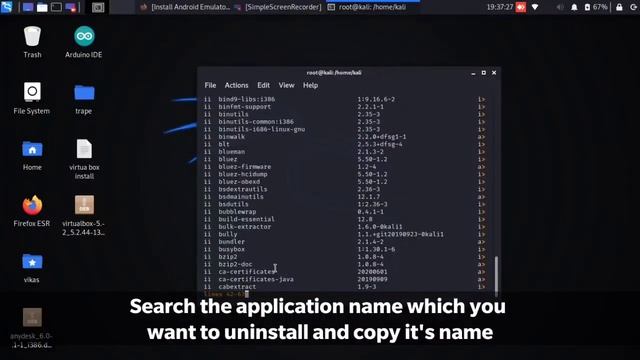Select the Firefox ESR desktop icon
The image size is (640, 360).
(32, 211)
